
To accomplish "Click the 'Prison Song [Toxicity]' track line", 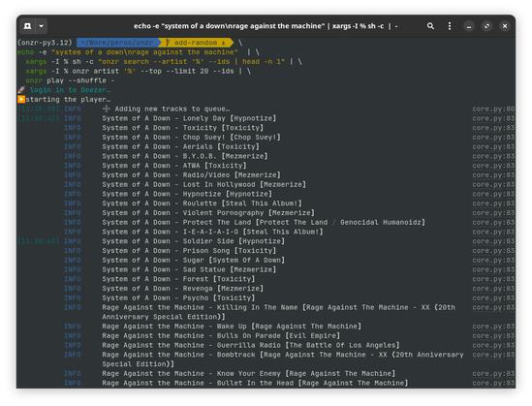I will click(x=189, y=251).
